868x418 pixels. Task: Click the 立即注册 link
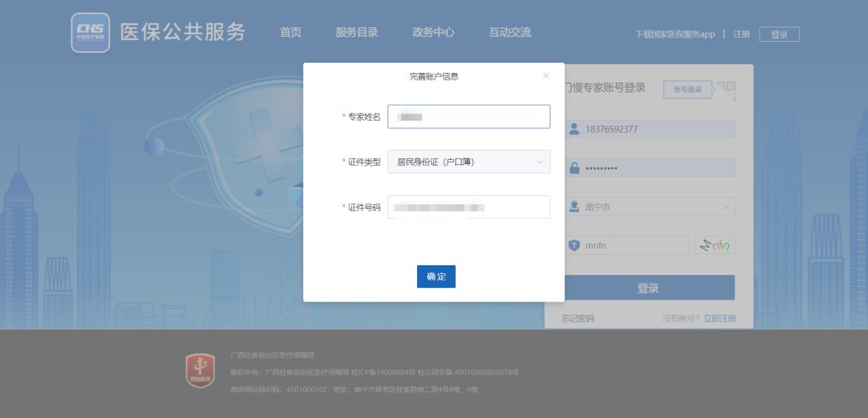tap(719, 318)
